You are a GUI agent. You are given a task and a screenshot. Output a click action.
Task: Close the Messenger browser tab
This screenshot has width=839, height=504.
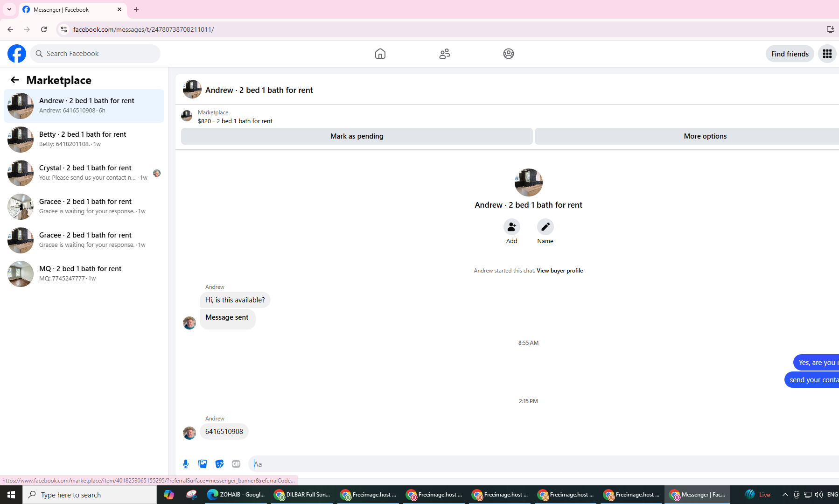pyautogui.click(x=119, y=9)
